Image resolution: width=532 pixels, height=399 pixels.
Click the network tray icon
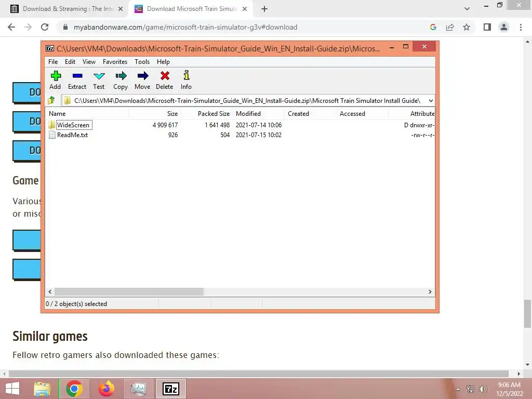tap(470, 389)
